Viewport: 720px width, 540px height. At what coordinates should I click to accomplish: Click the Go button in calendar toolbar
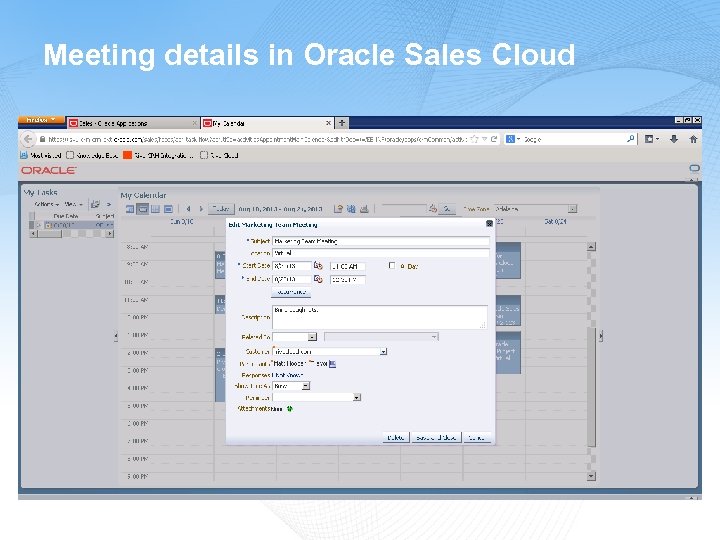pyautogui.click(x=447, y=209)
